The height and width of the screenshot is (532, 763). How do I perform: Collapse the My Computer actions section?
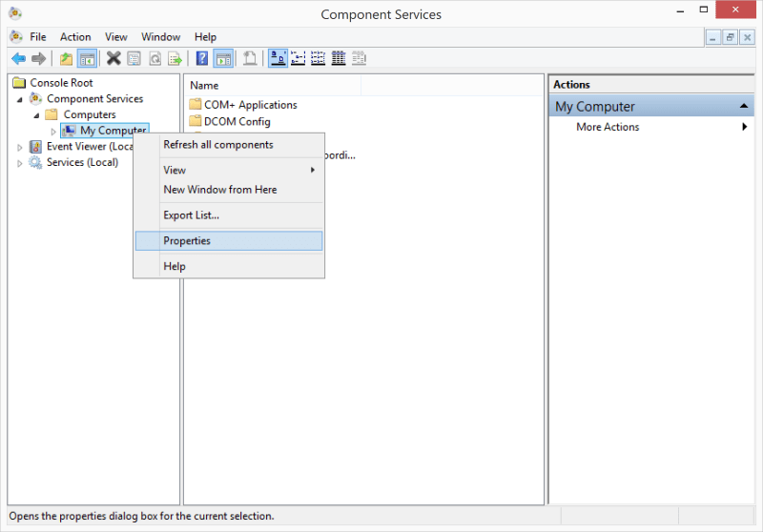(x=745, y=107)
